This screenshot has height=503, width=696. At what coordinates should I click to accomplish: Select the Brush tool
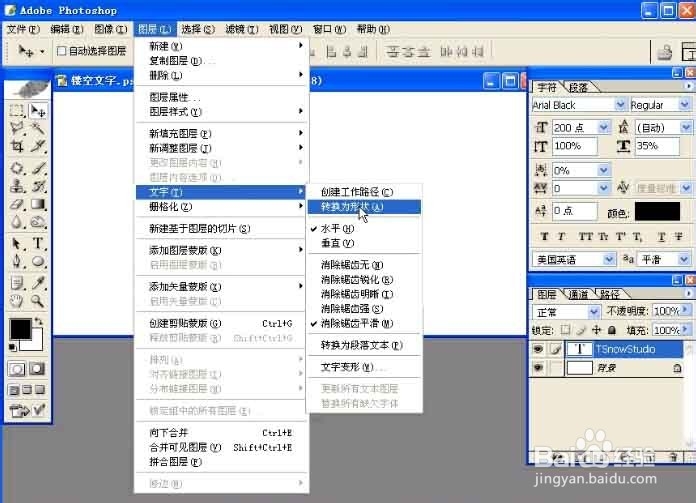coord(38,168)
